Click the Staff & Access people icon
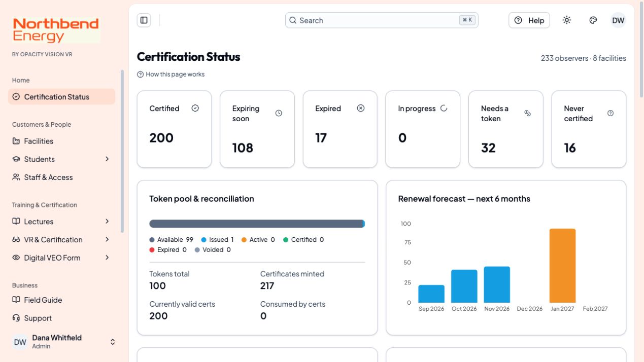644x362 pixels. 16,177
